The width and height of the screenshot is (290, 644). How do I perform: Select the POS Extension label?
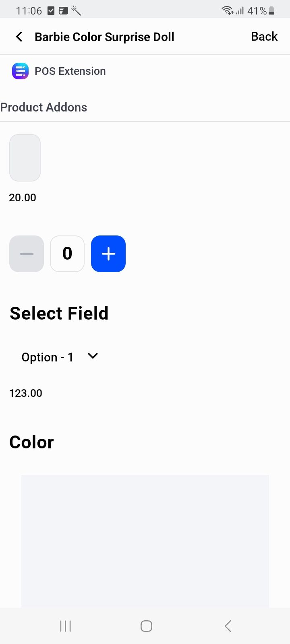(70, 71)
